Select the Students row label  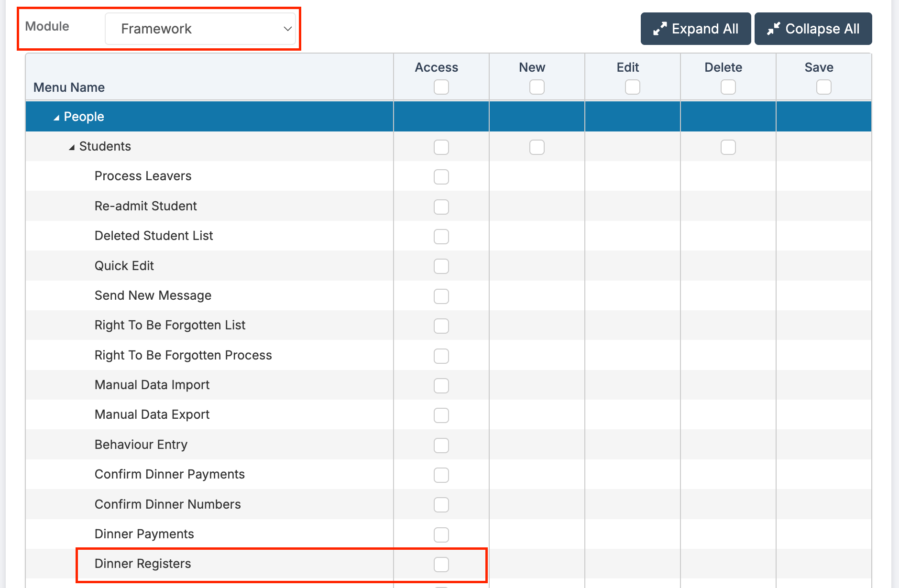pyautogui.click(x=105, y=146)
